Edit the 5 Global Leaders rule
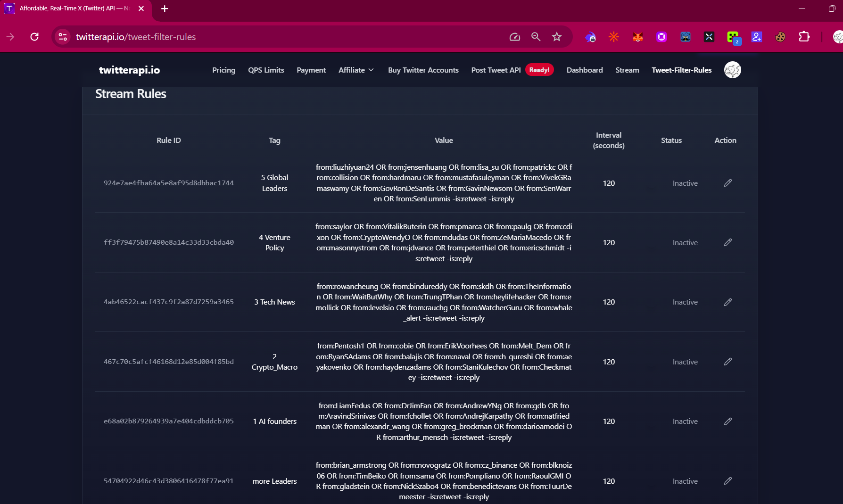 coord(728,183)
